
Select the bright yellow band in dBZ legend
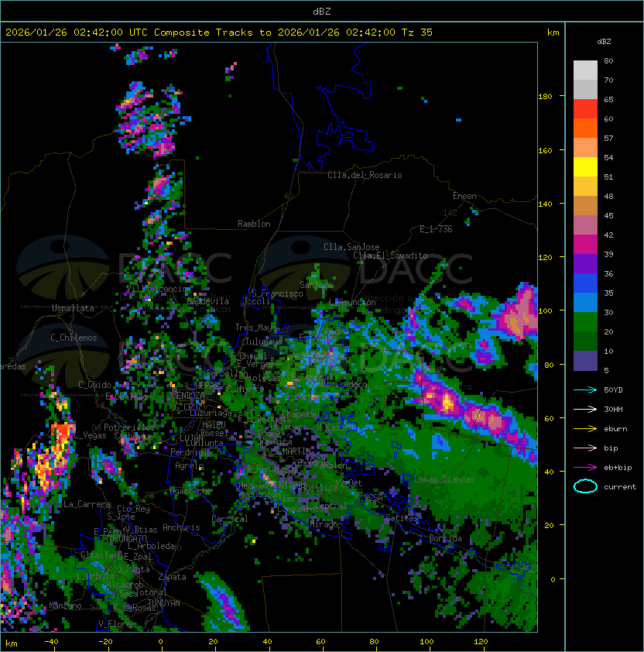585,167
